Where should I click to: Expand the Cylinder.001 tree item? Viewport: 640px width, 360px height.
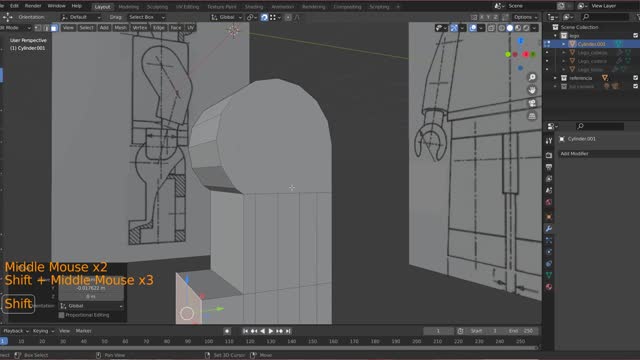click(x=564, y=44)
